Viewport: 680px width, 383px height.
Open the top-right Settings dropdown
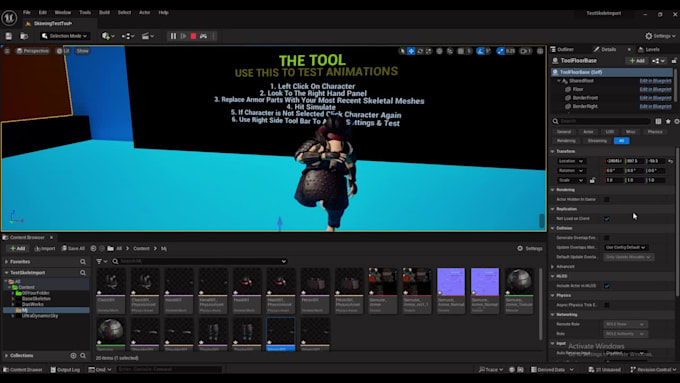[660, 36]
